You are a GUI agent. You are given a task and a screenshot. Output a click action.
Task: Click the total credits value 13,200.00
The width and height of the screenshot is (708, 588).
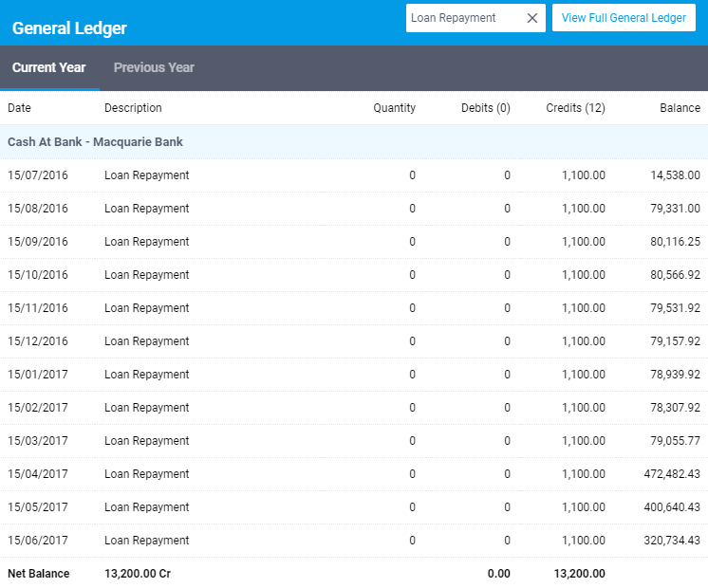(x=579, y=574)
